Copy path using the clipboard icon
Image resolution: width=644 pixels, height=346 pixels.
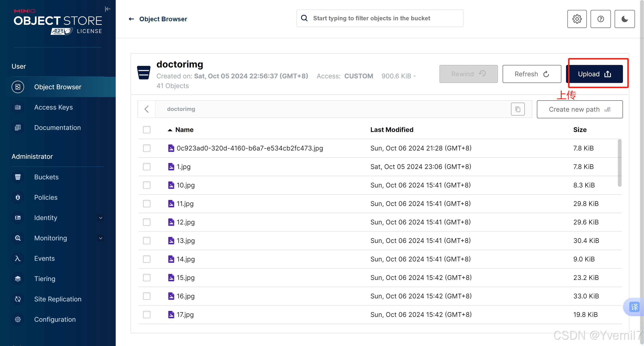coord(517,109)
